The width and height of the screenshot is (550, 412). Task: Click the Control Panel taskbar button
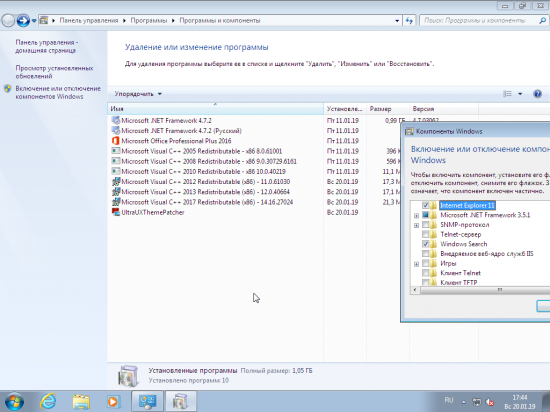[x=147, y=401]
